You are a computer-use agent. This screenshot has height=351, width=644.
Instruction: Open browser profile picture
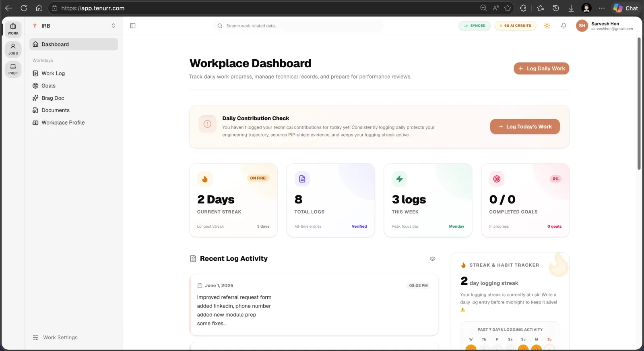click(586, 8)
